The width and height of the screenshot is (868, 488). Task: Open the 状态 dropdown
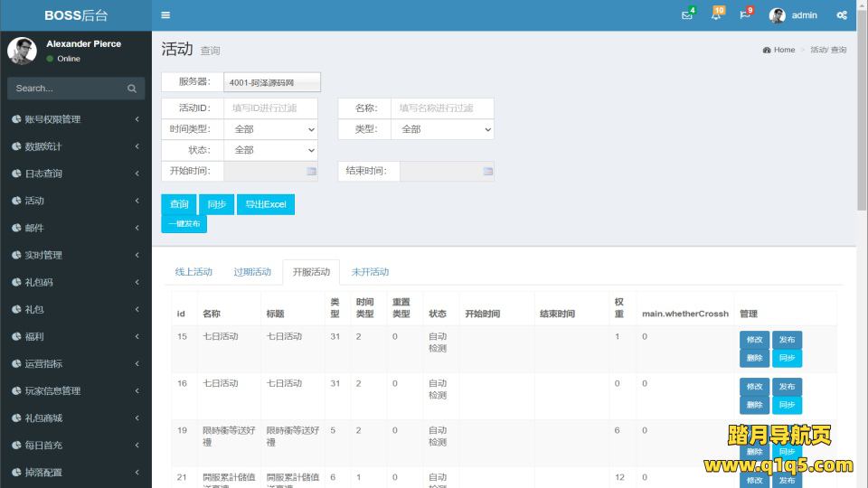click(x=271, y=150)
